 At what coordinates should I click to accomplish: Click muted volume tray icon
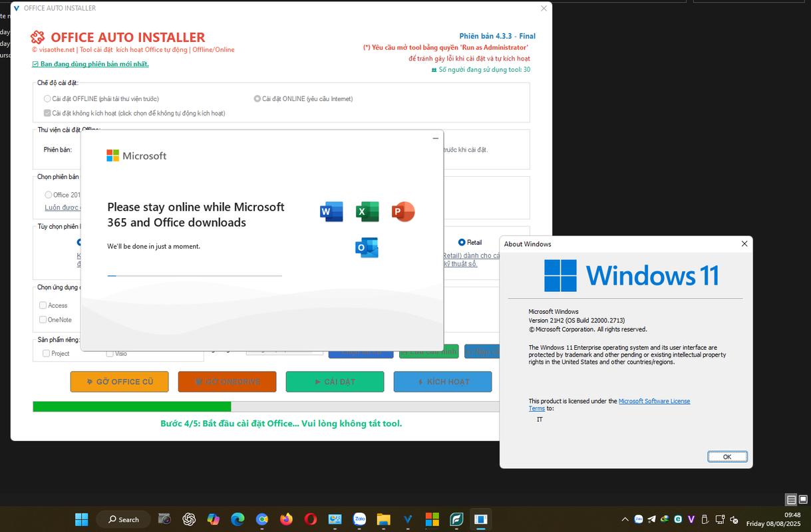tap(734, 519)
